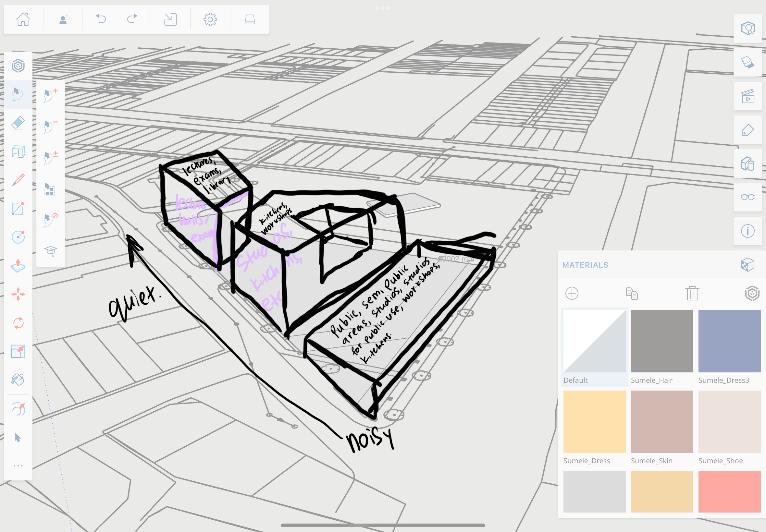Choose the Pencil line drawing tool

[x=18, y=179]
